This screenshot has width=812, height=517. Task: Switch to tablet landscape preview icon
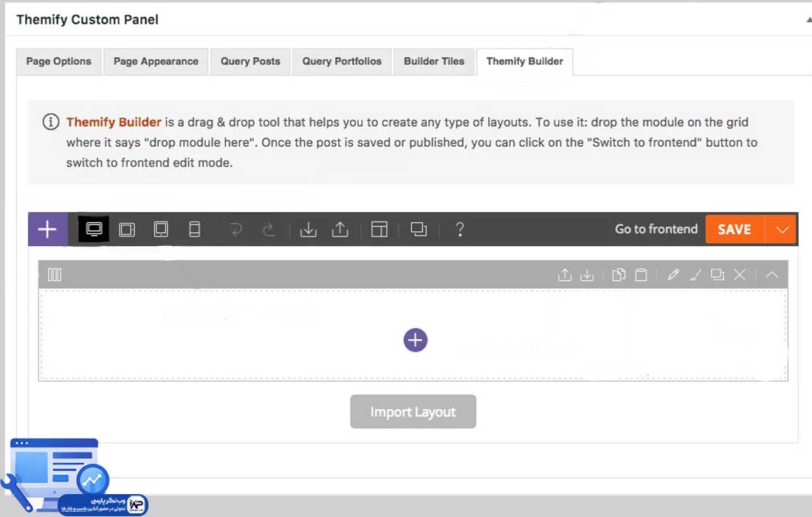coord(127,229)
